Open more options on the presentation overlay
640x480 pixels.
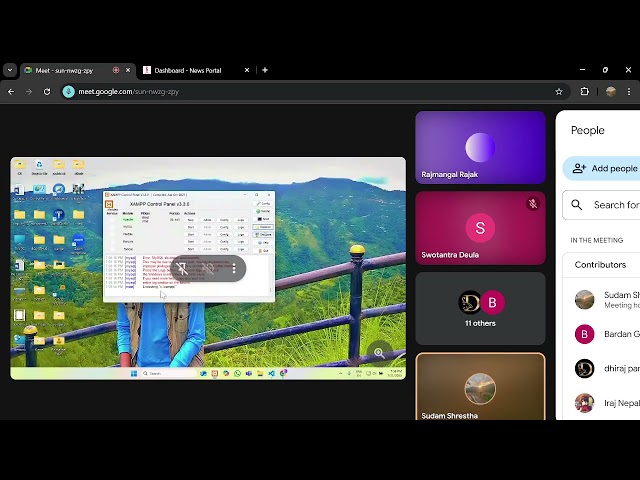pos(234,268)
